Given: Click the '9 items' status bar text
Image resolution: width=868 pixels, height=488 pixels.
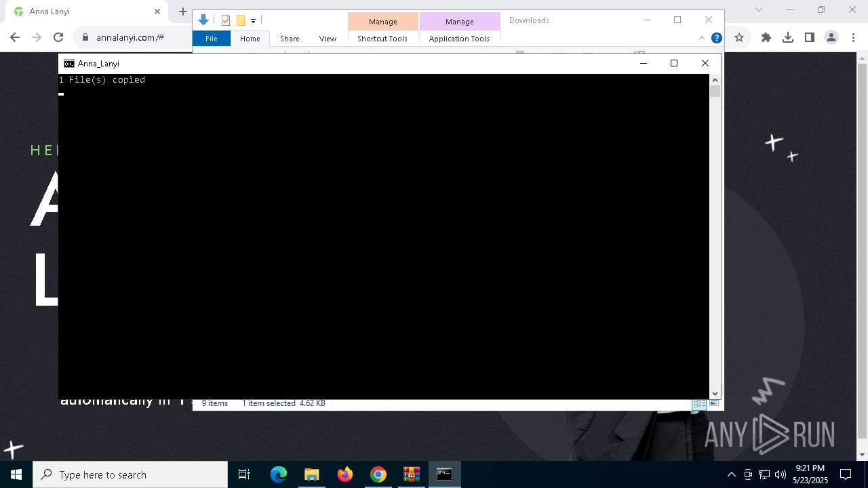Looking at the screenshot, I should 215,403.
